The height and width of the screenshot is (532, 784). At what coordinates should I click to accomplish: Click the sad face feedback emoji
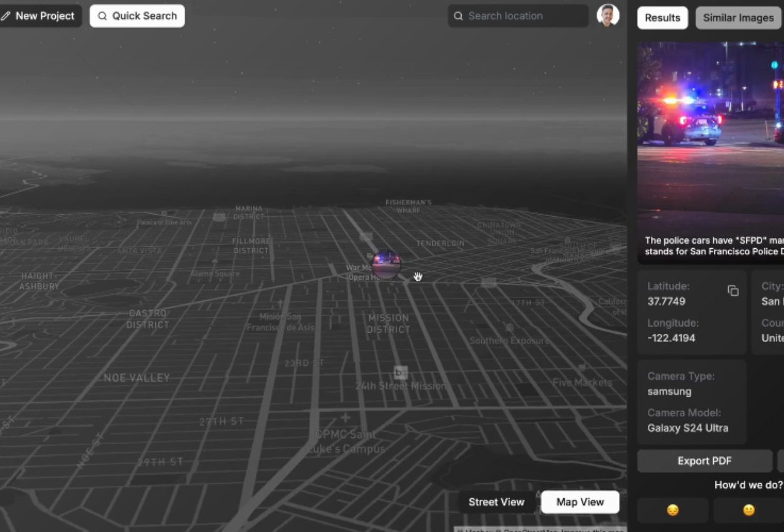(x=672, y=510)
